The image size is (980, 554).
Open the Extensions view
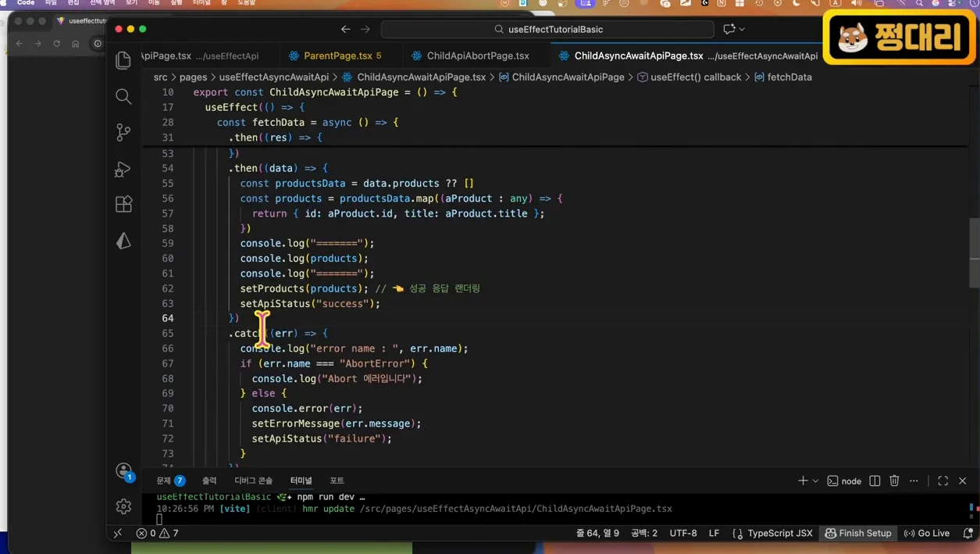tap(123, 204)
